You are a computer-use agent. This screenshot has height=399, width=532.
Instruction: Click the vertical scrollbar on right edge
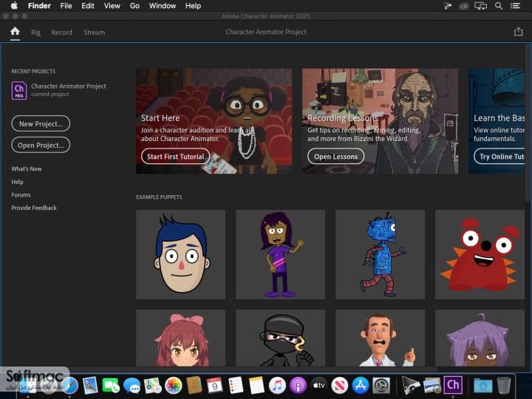528,122
